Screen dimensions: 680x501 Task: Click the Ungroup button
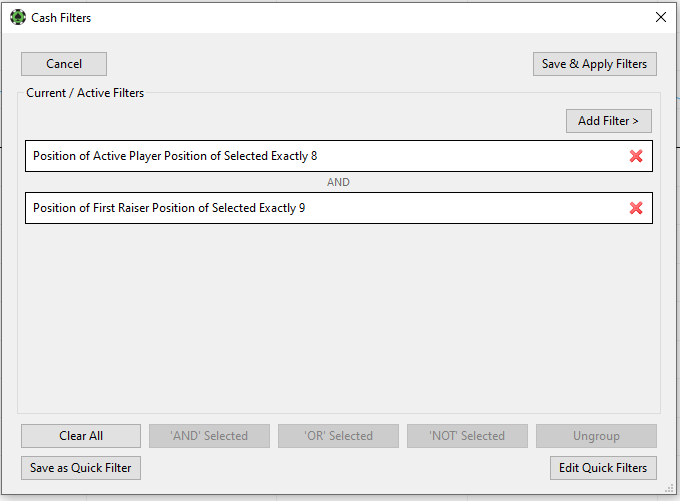pos(596,436)
